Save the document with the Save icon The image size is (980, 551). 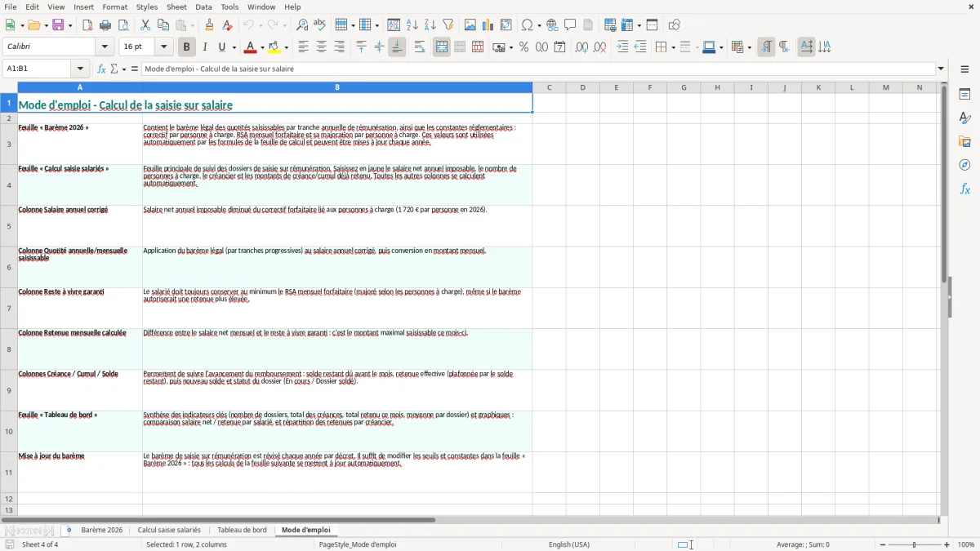(58, 25)
